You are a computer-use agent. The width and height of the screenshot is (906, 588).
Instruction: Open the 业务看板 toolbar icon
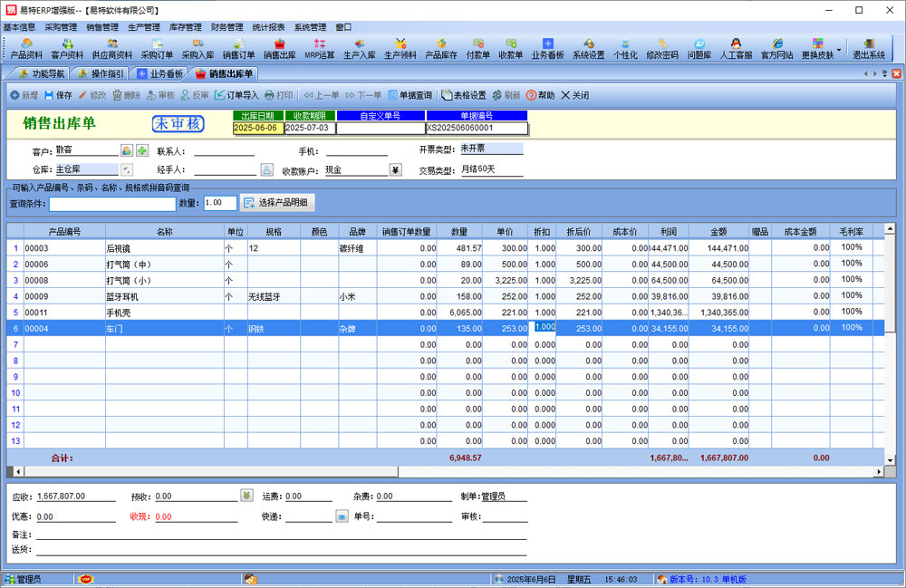click(x=547, y=48)
